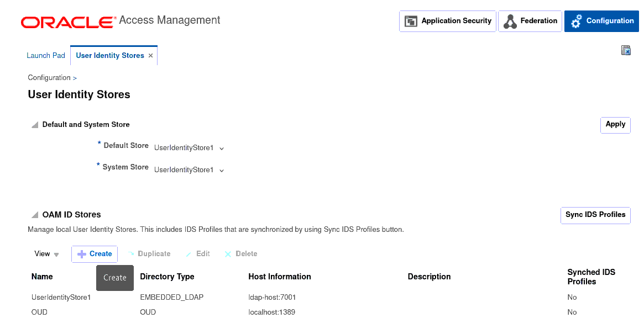Go to the Configuration breadcrumb link

pyautogui.click(x=49, y=78)
